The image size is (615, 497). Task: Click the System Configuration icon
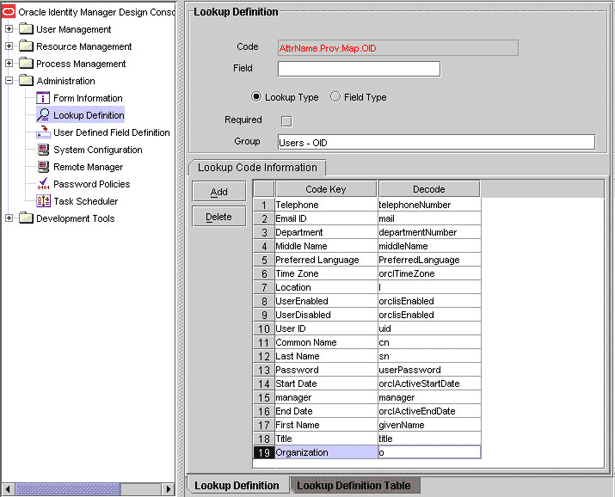tap(43, 149)
